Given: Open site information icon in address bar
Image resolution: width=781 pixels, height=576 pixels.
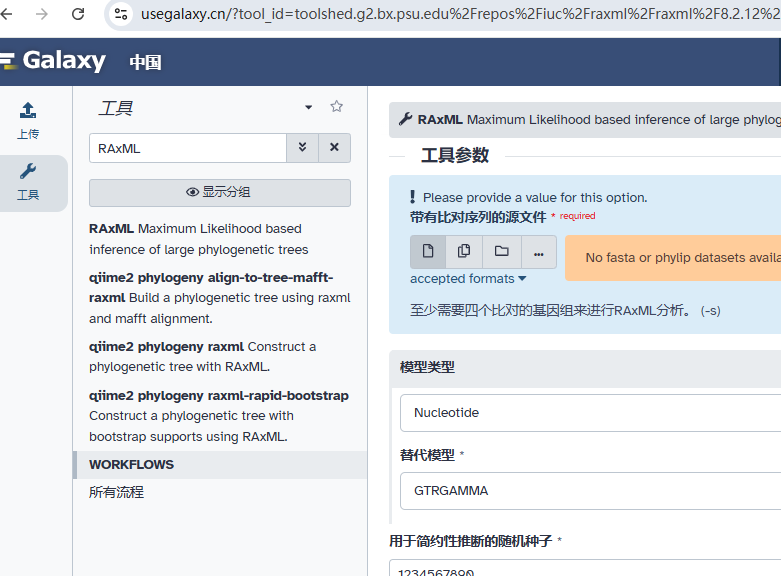Looking at the screenshot, I should click(x=121, y=14).
